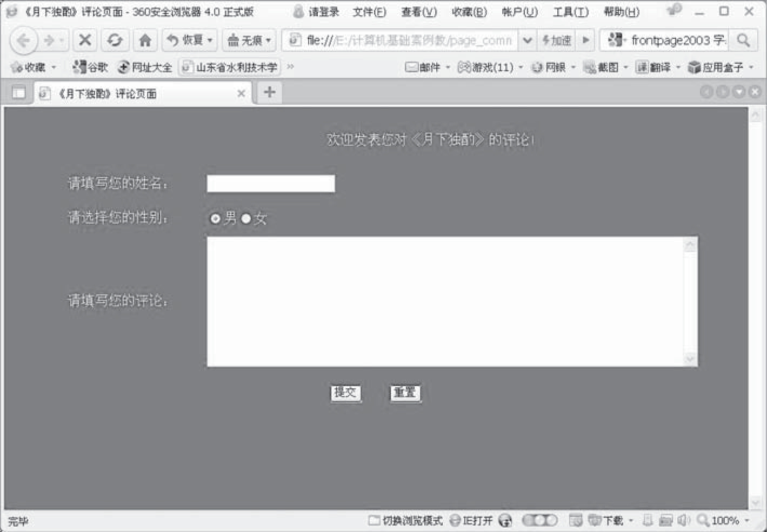Screen dimensions: 767x532
Task: Open the 文件(F) menu
Action: coord(369,11)
